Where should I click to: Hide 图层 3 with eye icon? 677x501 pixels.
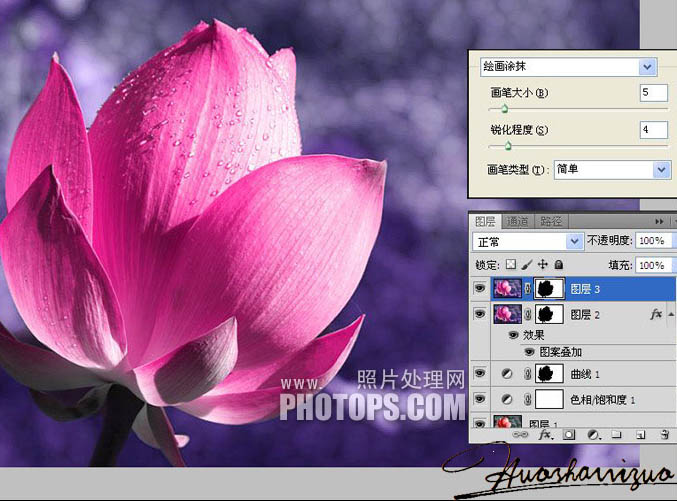tap(479, 289)
